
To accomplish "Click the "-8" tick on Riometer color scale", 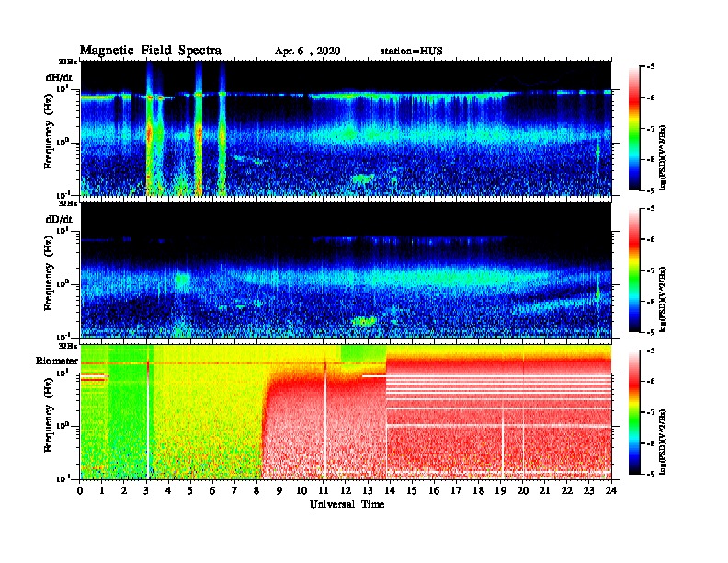I will tap(650, 443).
